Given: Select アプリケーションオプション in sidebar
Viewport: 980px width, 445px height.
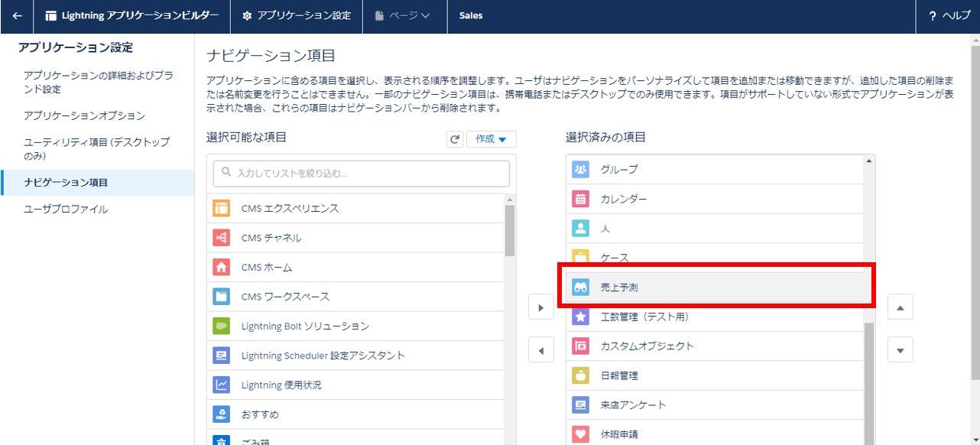Looking at the screenshot, I should click(84, 115).
